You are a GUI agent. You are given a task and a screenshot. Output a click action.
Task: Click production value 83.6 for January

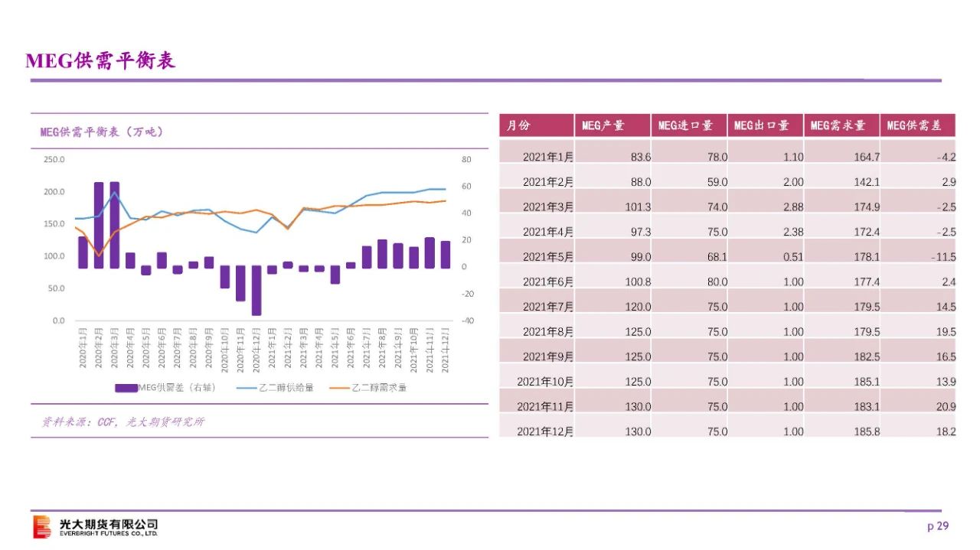coord(641,157)
